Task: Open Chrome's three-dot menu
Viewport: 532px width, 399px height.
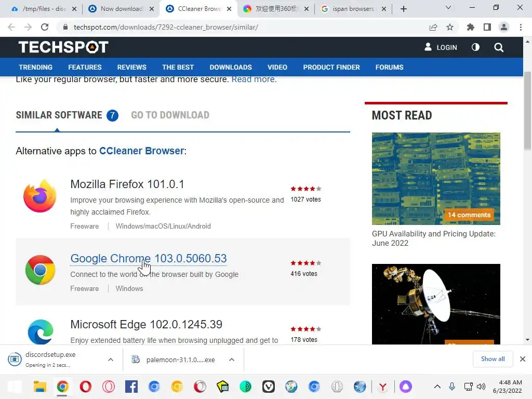Action: [x=521, y=27]
